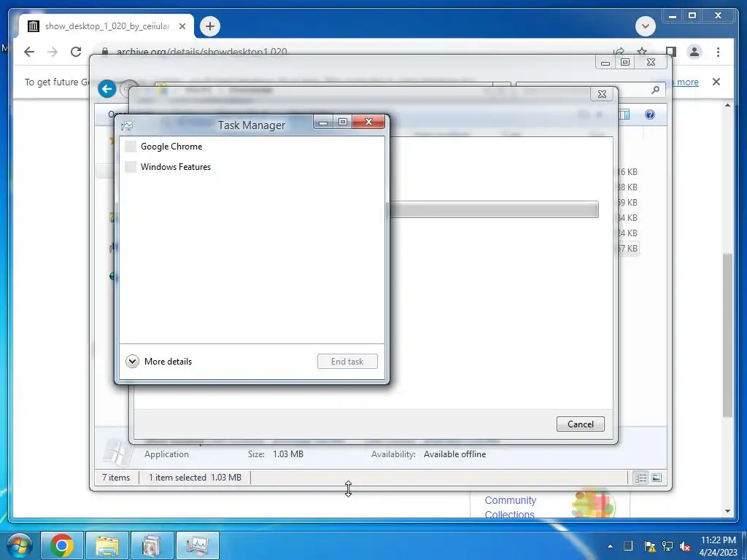The height and width of the screenshot is (560, 747).
Task: Bookmark this page with star icon
Action: click(x=642, y=52)
